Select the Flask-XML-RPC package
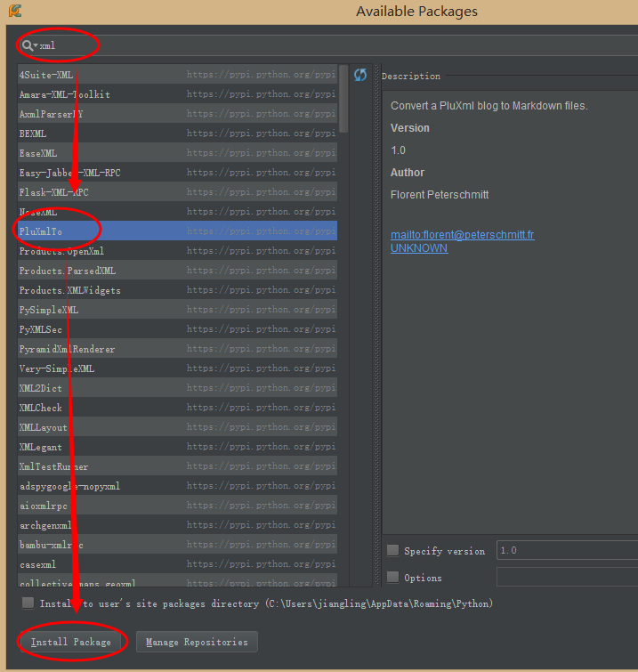Image resolution: width=638 pixels, height=672 pixels. click(x=177, y=192)
